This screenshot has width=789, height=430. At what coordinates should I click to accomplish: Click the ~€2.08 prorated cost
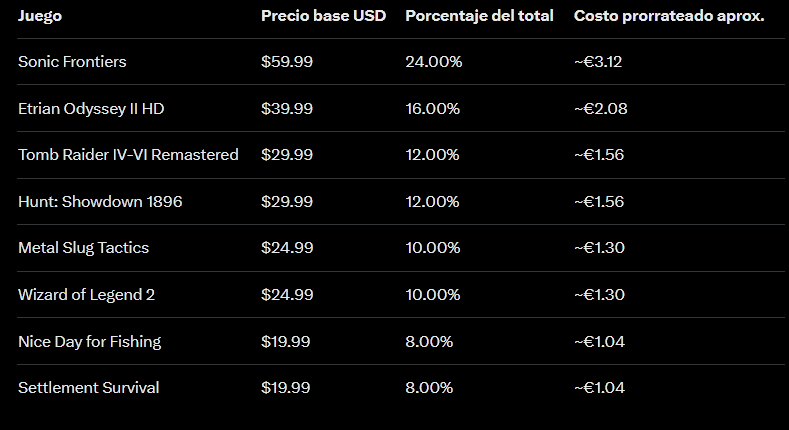point(601,108)
